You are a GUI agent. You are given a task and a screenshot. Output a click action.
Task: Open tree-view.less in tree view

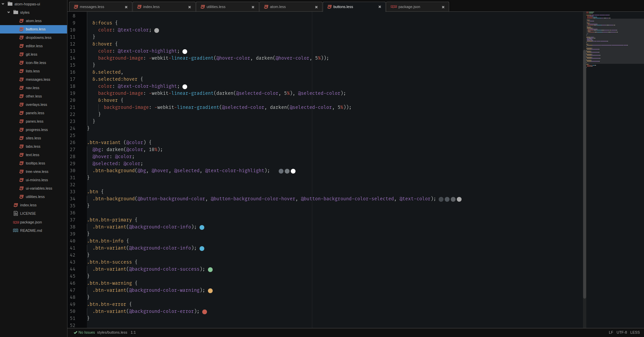point(34,172)
